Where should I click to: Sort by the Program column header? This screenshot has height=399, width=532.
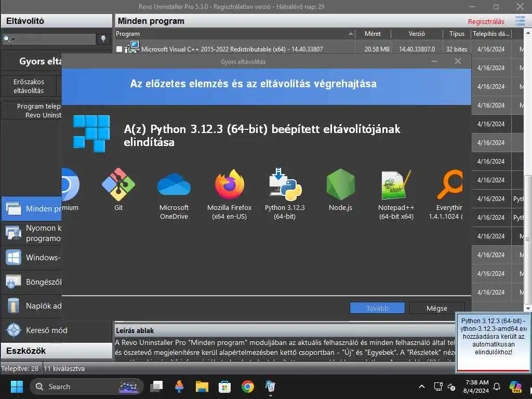coord(235,34)
